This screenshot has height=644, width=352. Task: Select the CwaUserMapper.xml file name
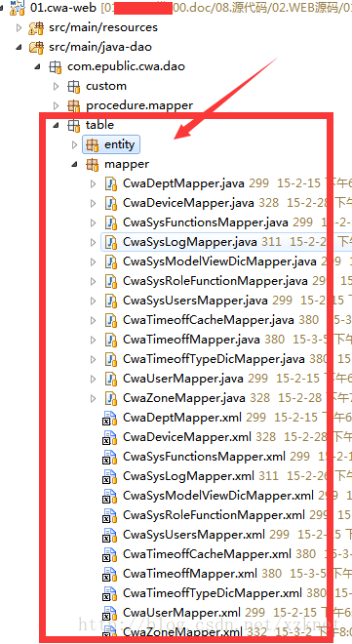[x=181, y=613]
